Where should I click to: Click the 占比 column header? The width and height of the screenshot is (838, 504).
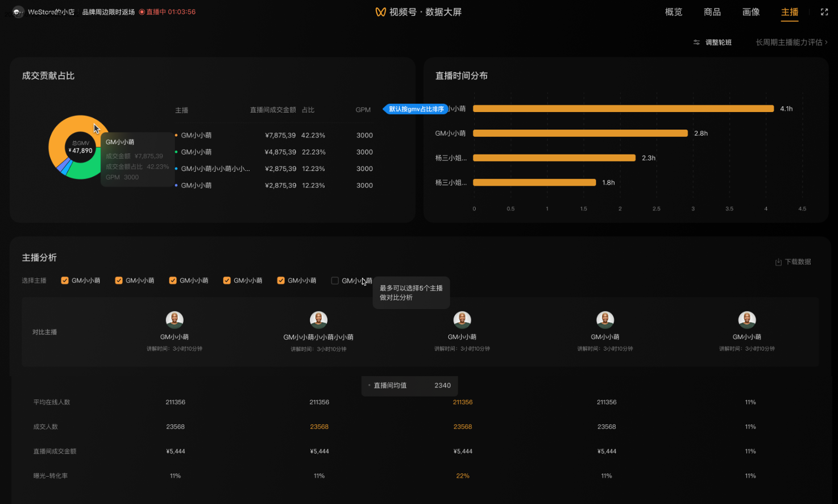pyautogui.click(x=308, y=110)
